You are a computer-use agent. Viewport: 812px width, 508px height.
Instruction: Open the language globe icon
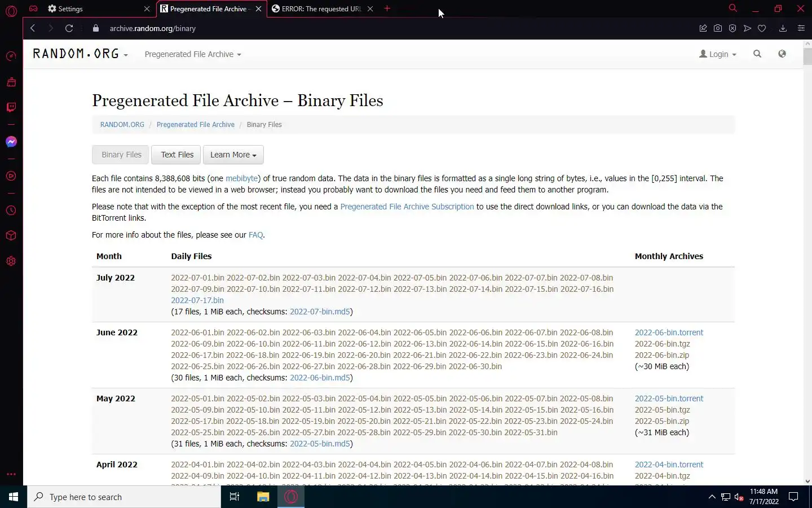pos(782,54)
